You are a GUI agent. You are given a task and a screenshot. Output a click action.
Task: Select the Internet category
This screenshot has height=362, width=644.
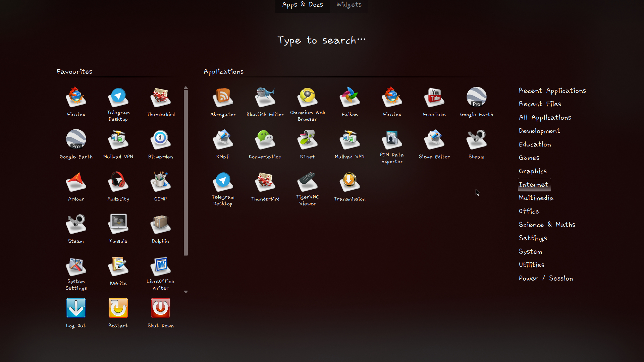click(534, 185)
